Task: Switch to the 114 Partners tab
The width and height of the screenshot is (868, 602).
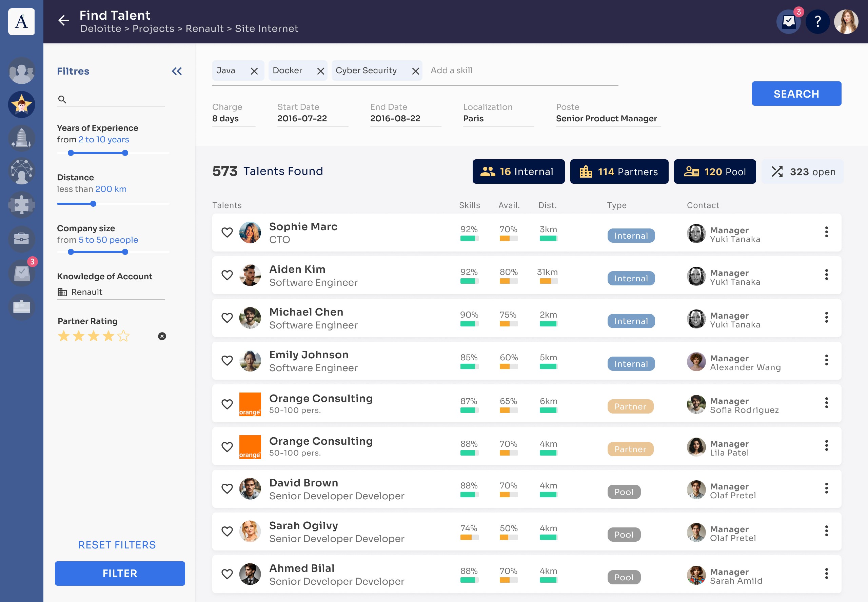Action: (x=619, y=172)
